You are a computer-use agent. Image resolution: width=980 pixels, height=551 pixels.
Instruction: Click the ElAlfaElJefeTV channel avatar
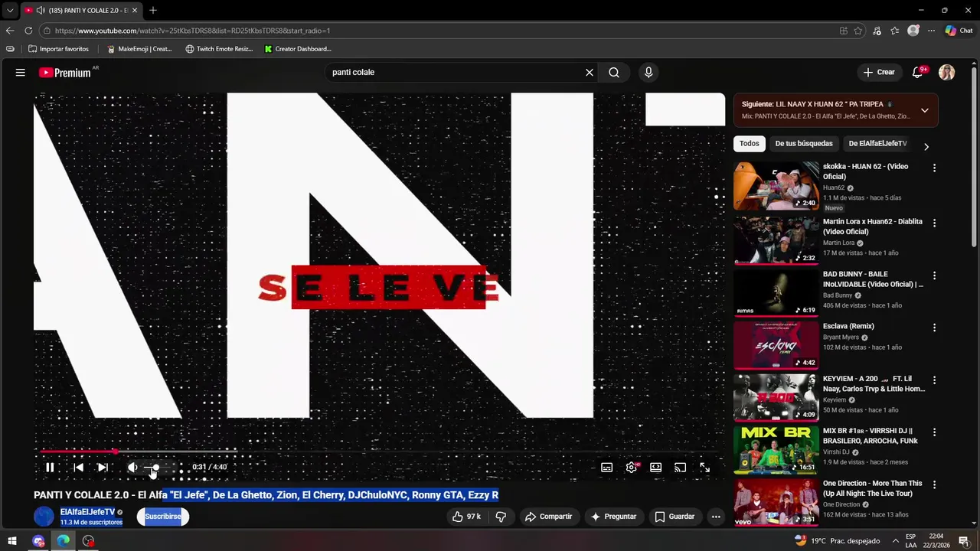click(x=44, y=517)
